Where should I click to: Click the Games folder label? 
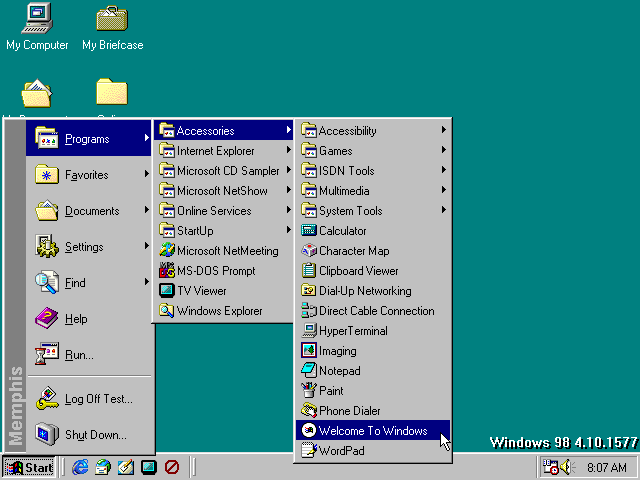click(x=336, y=151)
